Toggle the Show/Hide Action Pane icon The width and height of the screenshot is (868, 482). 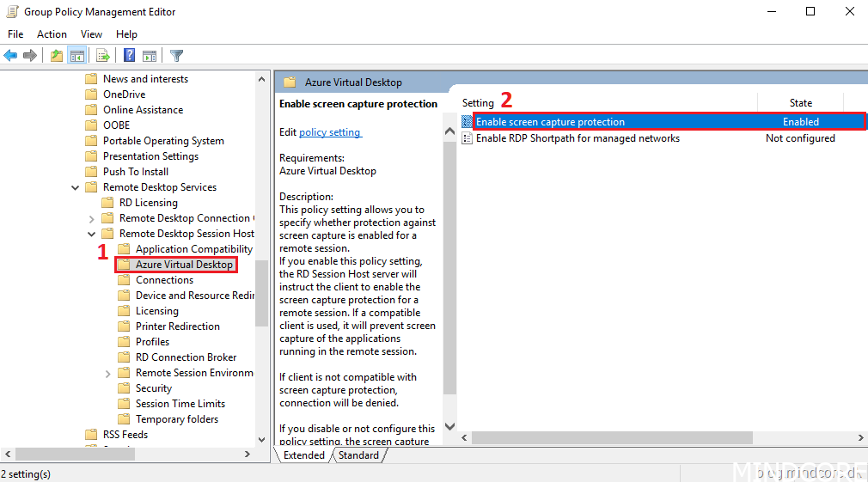(149, 56)
